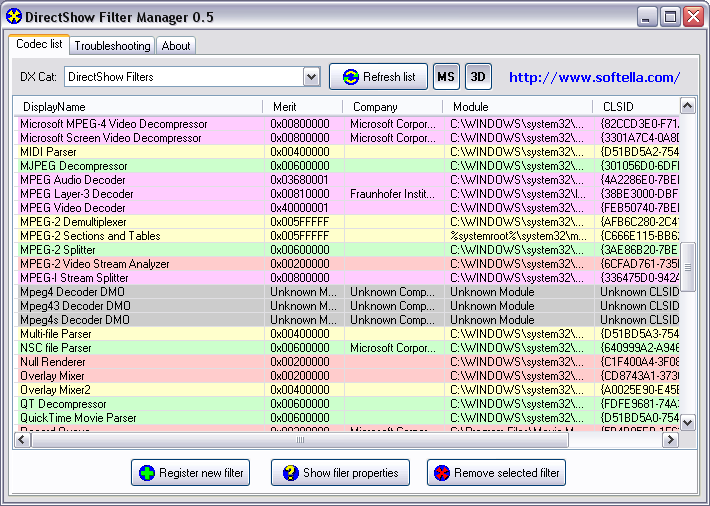Select the MPEG Layer-3 Decoder row
This screenshot has height=506, width=710.
(x=349, y=194)
